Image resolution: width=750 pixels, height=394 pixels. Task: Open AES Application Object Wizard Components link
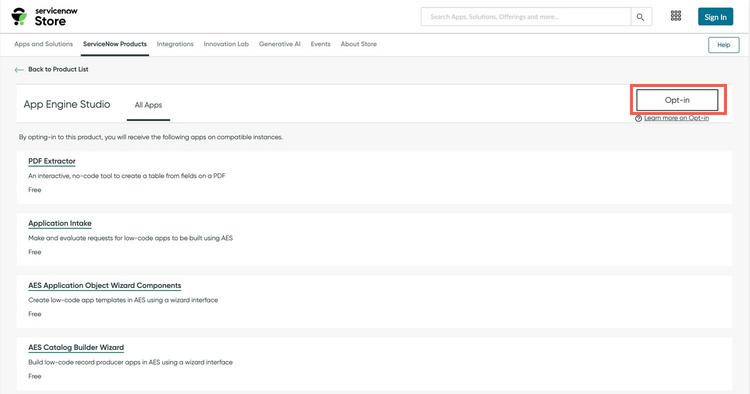[x=105, y=285]
